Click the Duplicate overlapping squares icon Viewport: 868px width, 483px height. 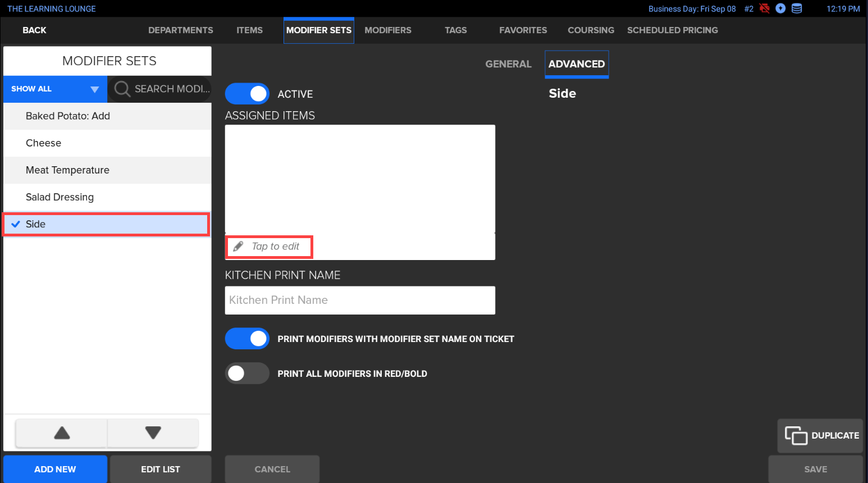(796, 435)
